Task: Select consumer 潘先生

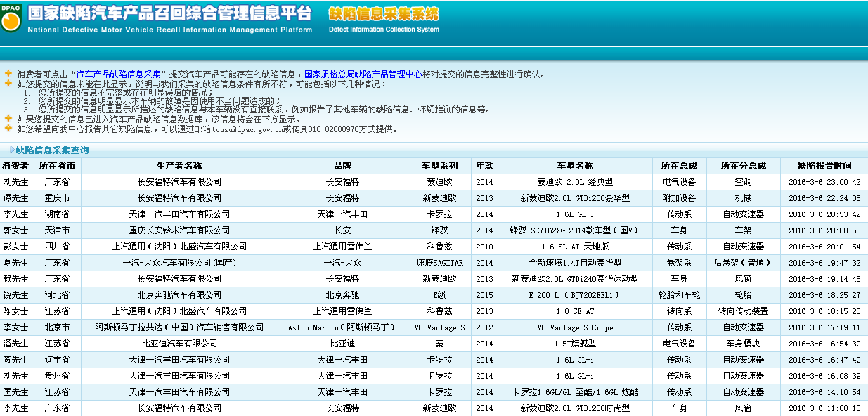Action: point(17,344)
